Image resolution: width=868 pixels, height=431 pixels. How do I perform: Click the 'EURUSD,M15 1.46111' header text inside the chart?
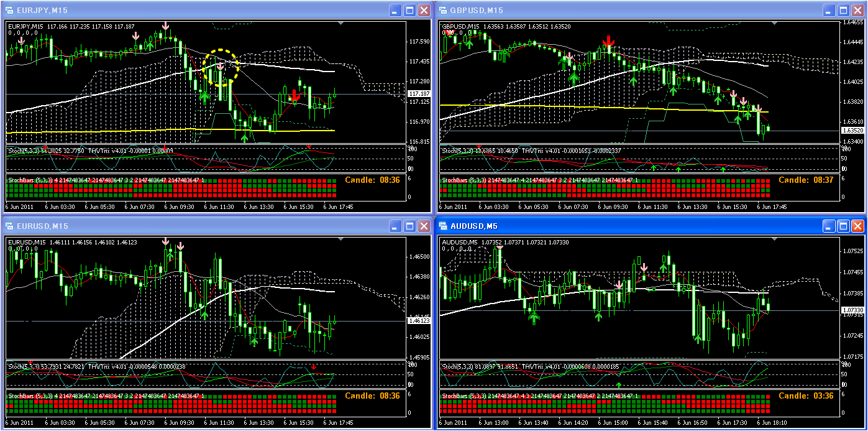click(x=39, y=242)
